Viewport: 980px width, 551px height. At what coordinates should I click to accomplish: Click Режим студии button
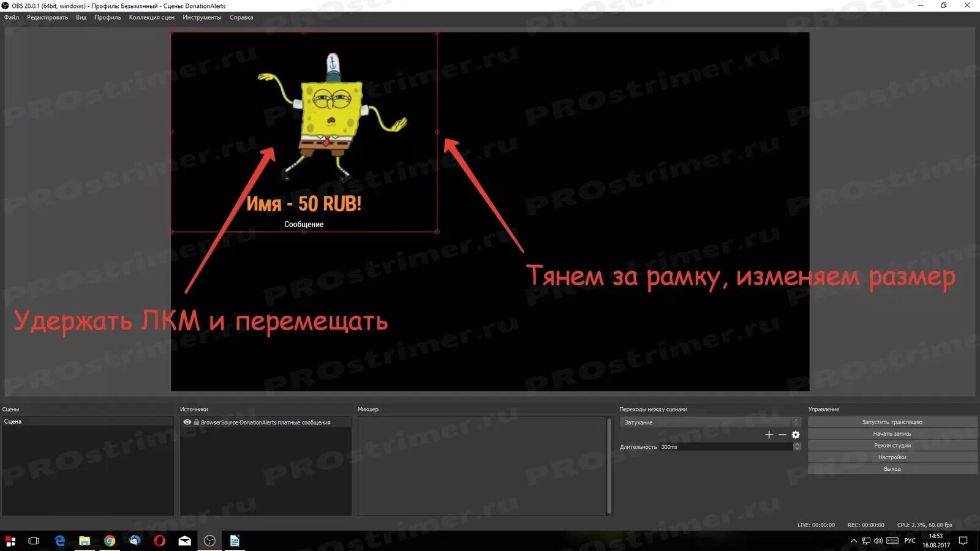pyautogui.click(x=892, y=445)
